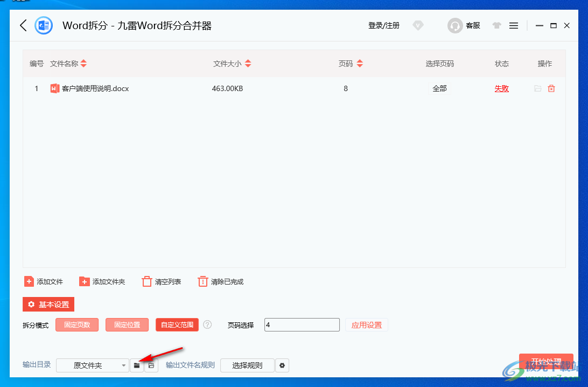Open 客服 customer service

(464, 25)
